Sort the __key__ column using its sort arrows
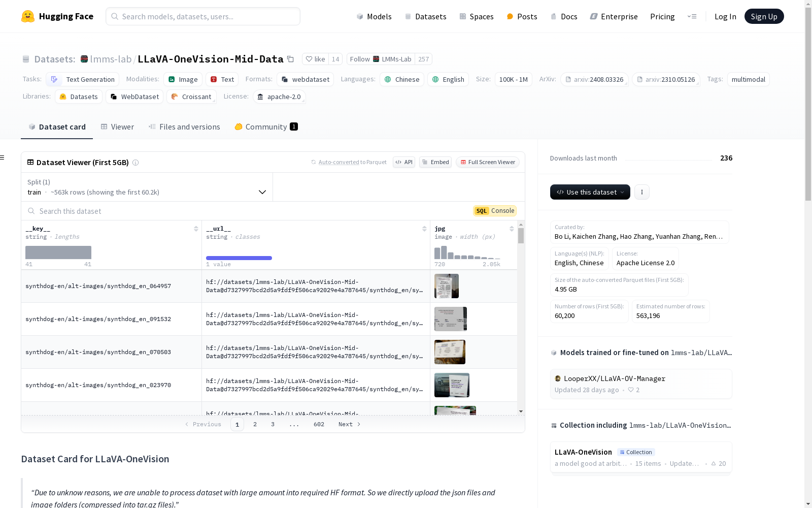This screenshot has height=508, width=812. (196, 229)
